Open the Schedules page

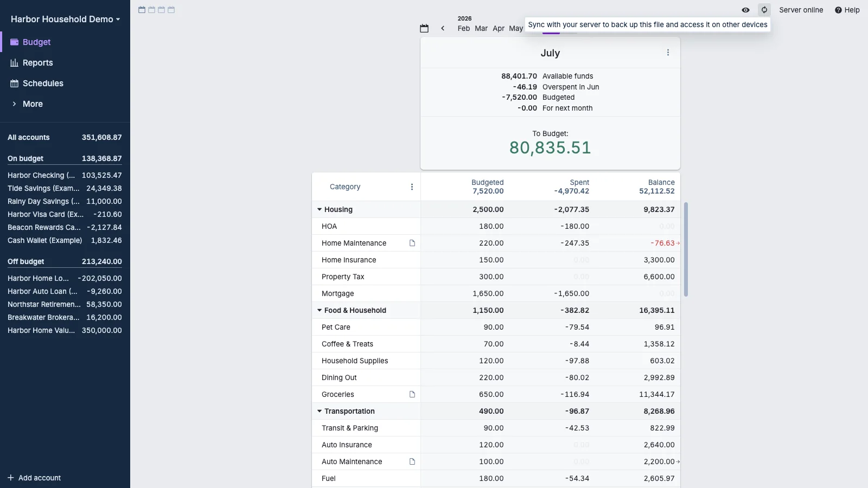tap(65, 83)
